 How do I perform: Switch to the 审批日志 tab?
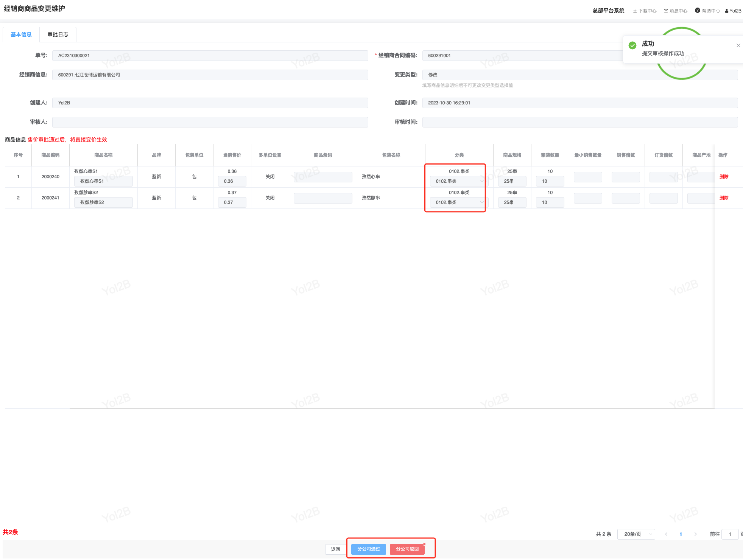click(x=58, y=34)
